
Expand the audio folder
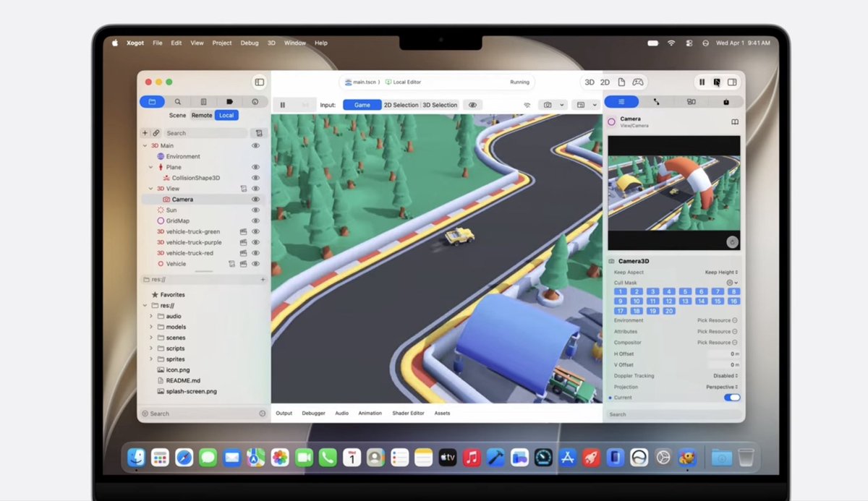click(x=151, y=316)
